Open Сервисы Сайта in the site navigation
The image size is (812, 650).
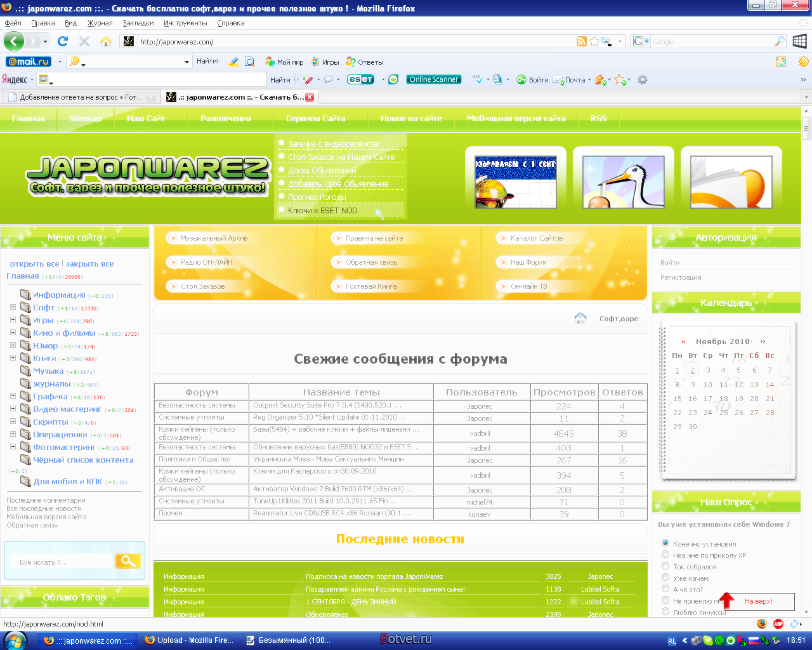click(x=315, y=119)
